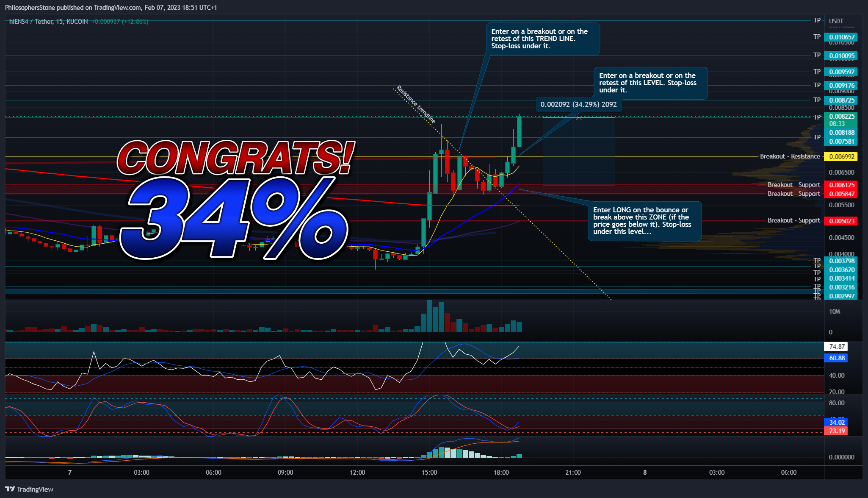This screenshot has height=498, width=868.
Task: Click the blue 34.02 stochastic tag
Action: 836,422
